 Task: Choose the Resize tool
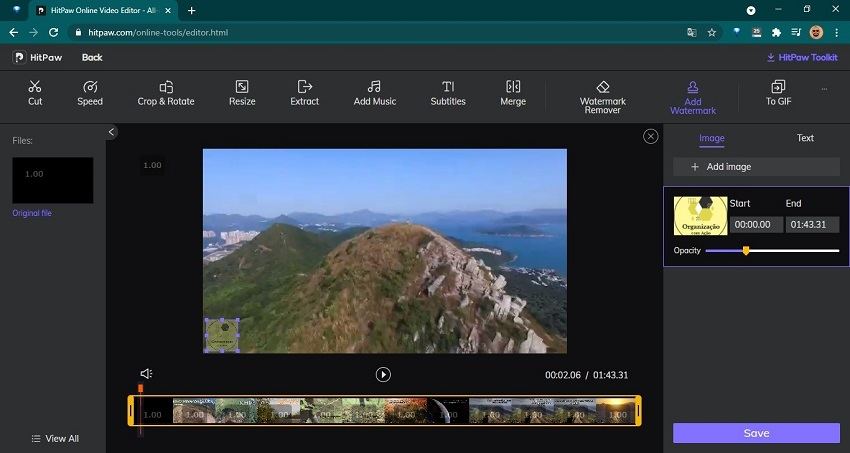pyautogui.click(x=242, y=93)
